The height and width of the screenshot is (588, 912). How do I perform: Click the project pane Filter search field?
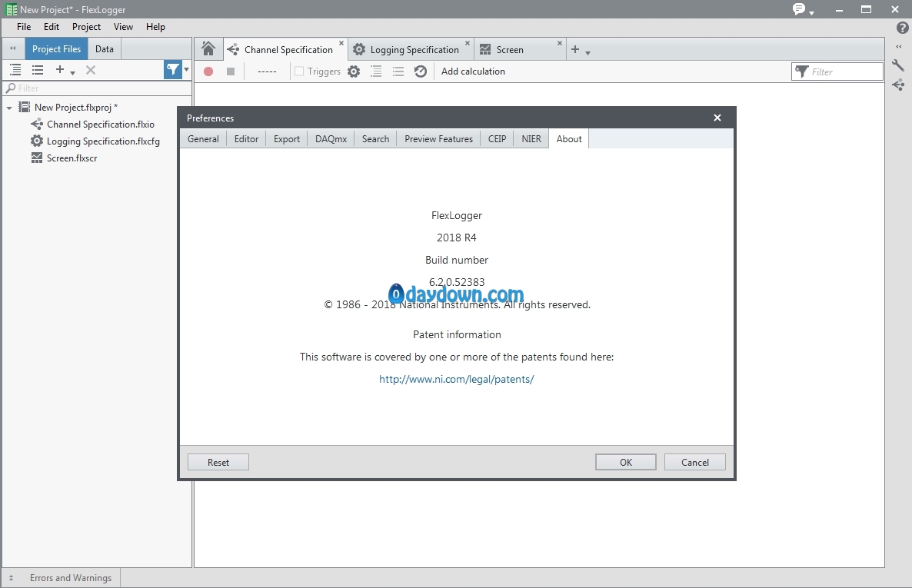click(x=97, y=88)
